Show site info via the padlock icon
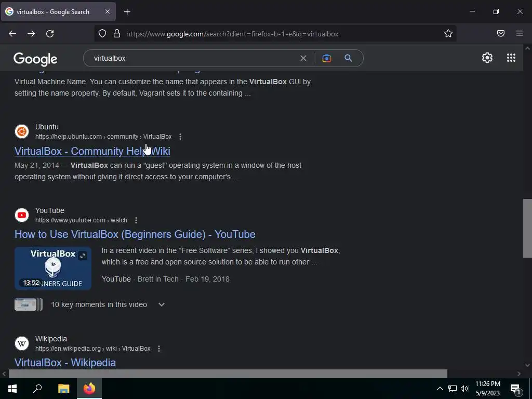The image size is (532, 399). 117,34
